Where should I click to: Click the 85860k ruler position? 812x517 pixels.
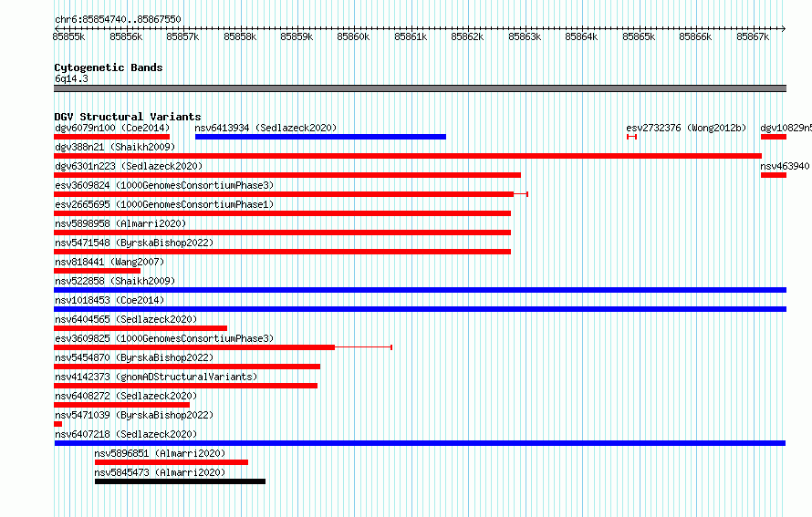coord(353,36)
